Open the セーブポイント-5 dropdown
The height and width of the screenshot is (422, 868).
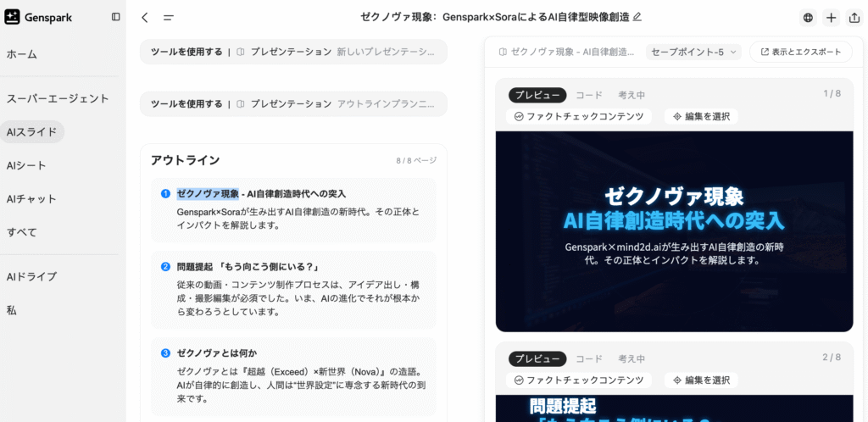pos(693,52)
